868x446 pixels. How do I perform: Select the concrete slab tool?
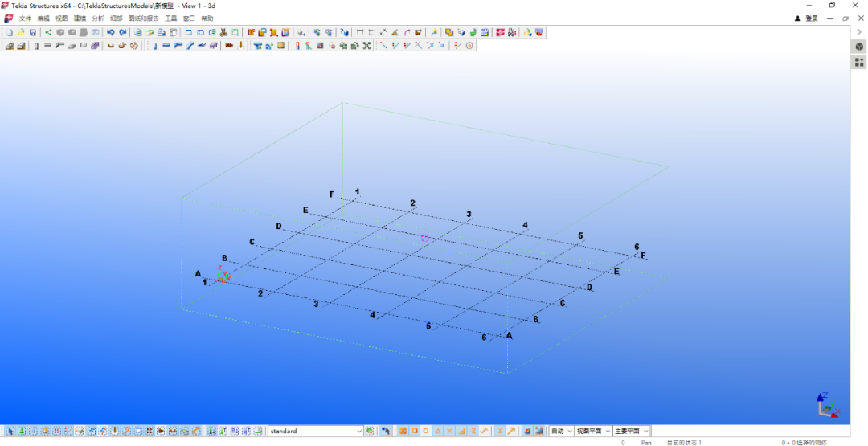(72, 46)
